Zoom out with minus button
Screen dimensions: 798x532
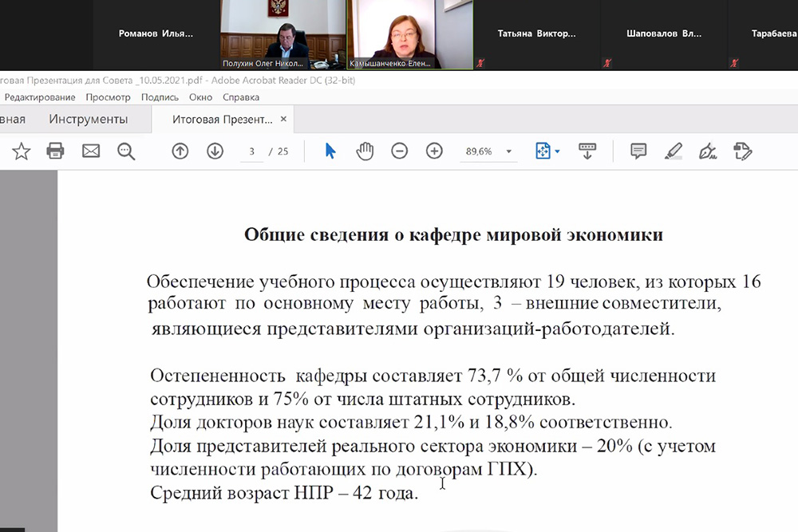coord(400,151)
